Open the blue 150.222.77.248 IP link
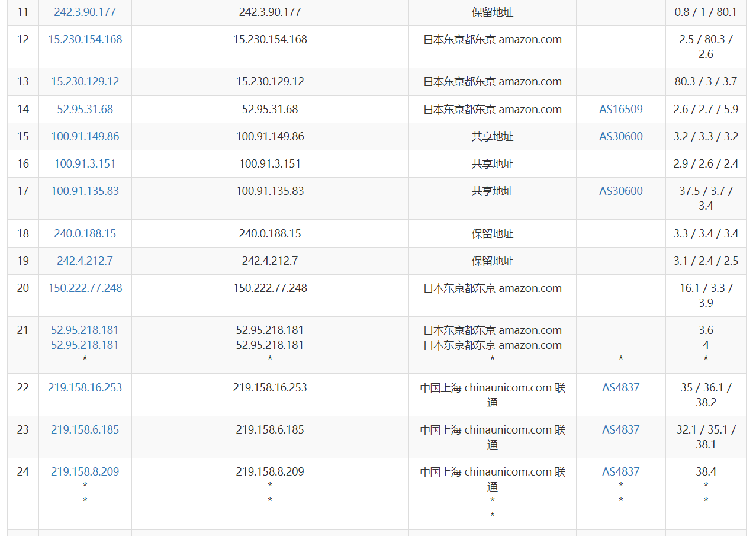Viewport: 756px width, 536px height. [85, 288]
